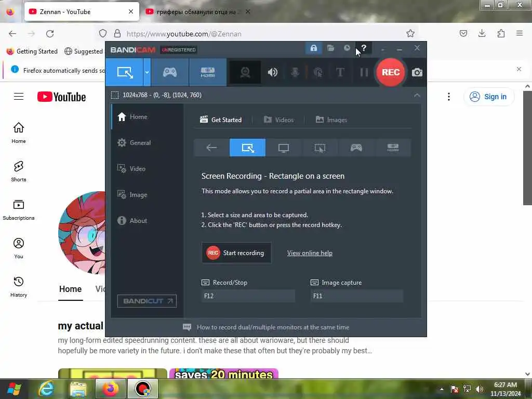Select game recording icon in Get Started panel
Viewport: 532px width, 399px height.
[x=356, y=148]
